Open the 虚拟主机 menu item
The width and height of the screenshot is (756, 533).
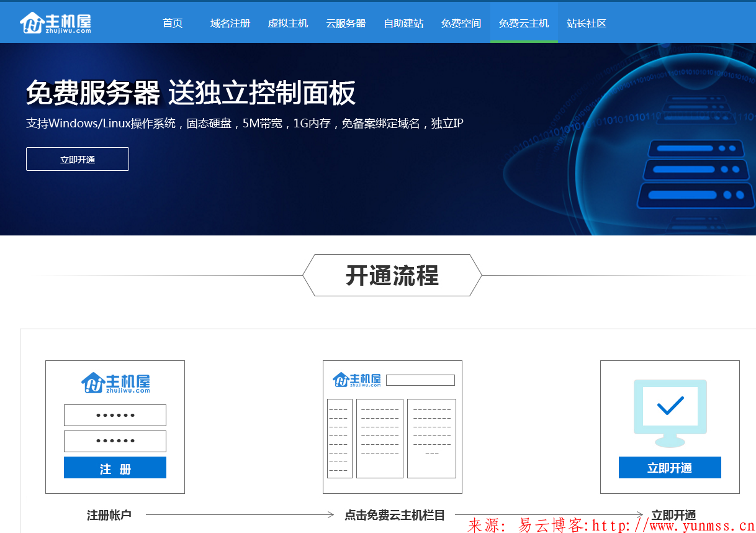point(288,24)
